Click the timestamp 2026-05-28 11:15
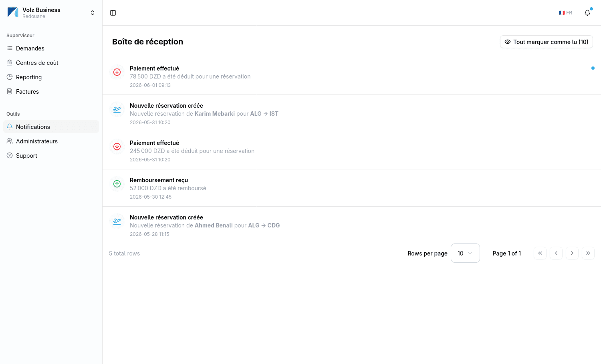601x364 pixels. click(149, 234)
